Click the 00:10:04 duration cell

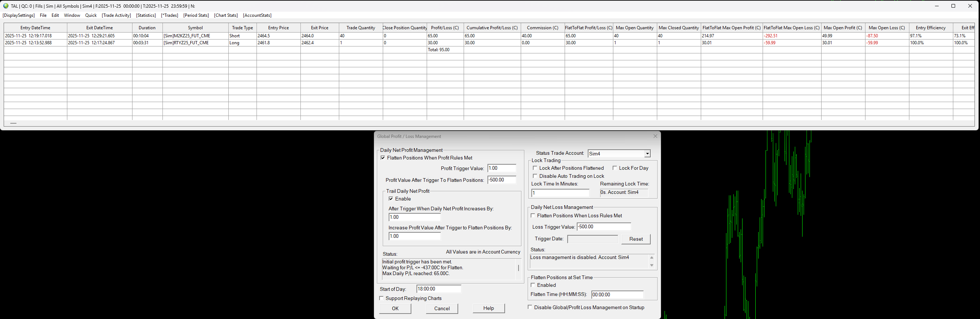[x=147, y=36]
